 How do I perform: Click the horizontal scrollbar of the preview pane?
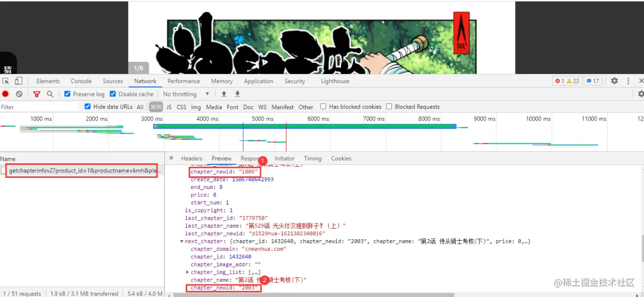(313, 295)
